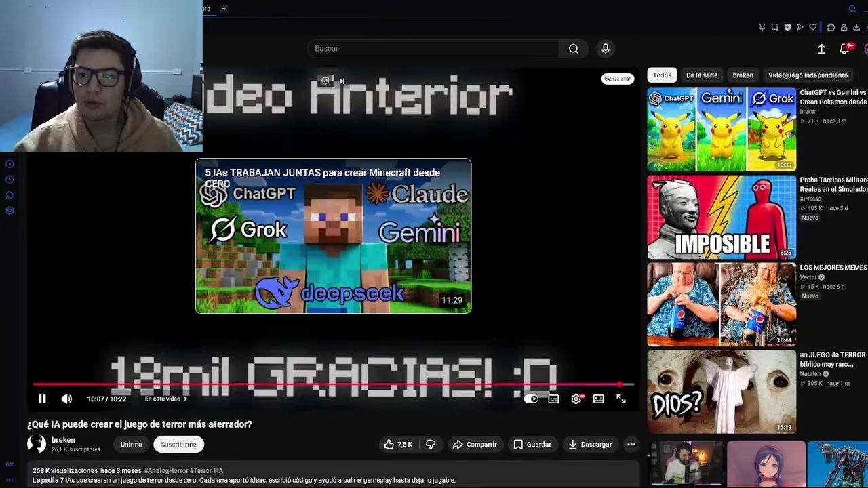868x488 pixels.
Task: Open the 'LOS MEJORES MEMES' video title
Action: 833,268
